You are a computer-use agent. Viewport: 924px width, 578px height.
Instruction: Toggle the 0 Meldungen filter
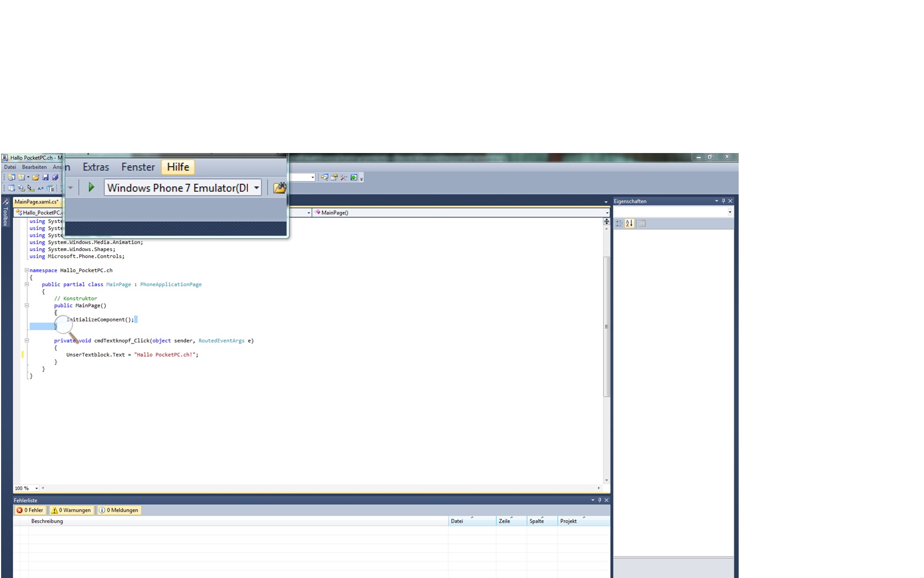(x=119, y=510)
